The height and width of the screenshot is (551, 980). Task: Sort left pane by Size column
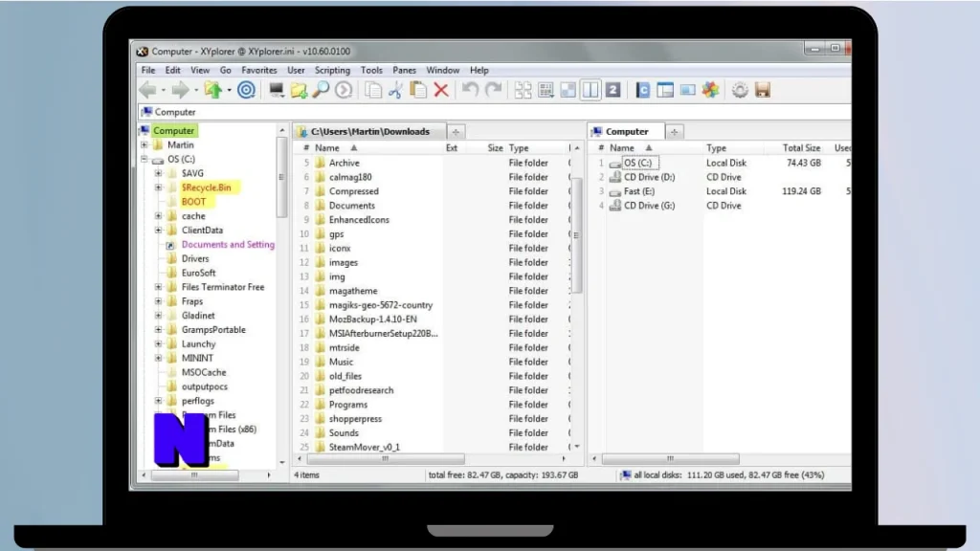[x=495, y=148]
